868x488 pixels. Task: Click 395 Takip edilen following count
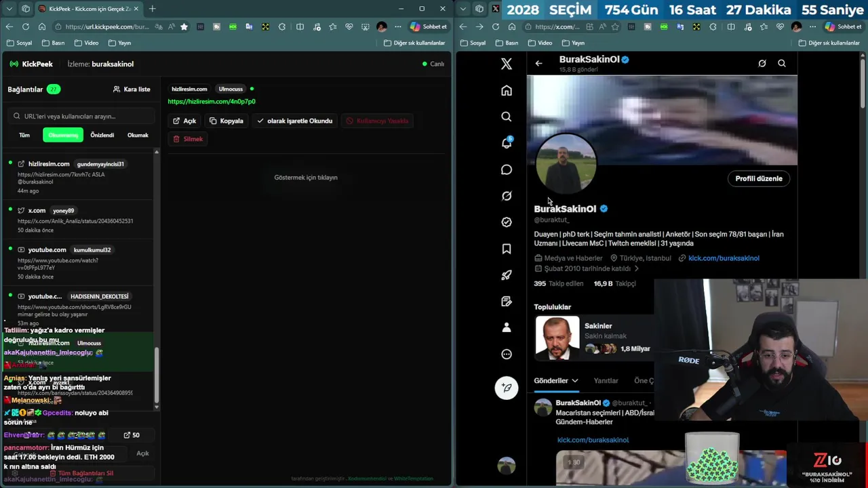pyautogui.click(x=559, y=283)
